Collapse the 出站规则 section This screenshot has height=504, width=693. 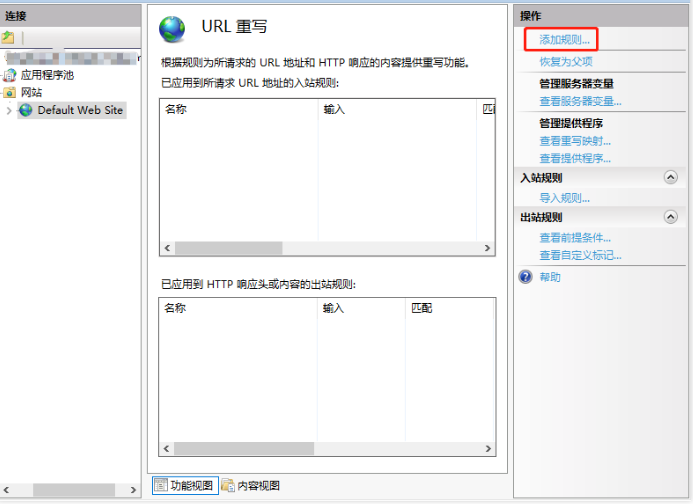pyautogui.click(x=670, y=217)
